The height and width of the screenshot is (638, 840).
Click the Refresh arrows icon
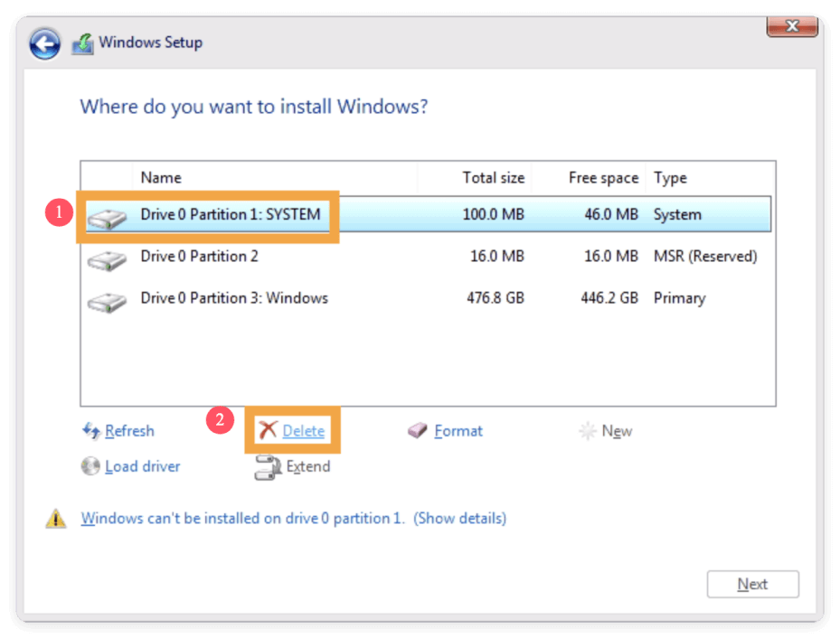click(x=91, y=431)
